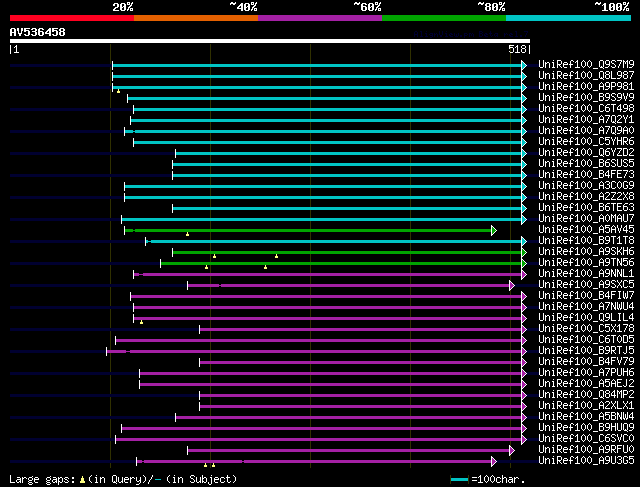Click the UniRef100_A7NWU4 label text
The height and width of the screenshot is (487, 640).
click(x=586, y=307)
